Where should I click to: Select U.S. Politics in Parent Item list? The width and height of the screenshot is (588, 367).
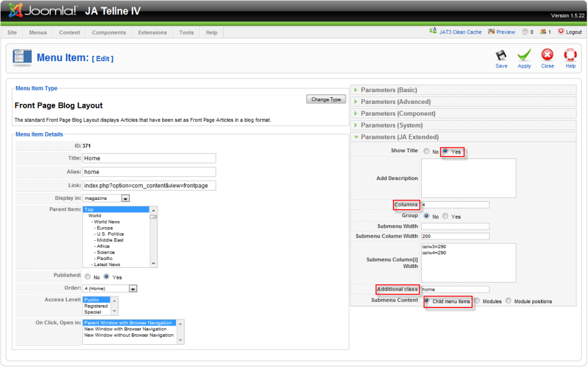[109, 234]
